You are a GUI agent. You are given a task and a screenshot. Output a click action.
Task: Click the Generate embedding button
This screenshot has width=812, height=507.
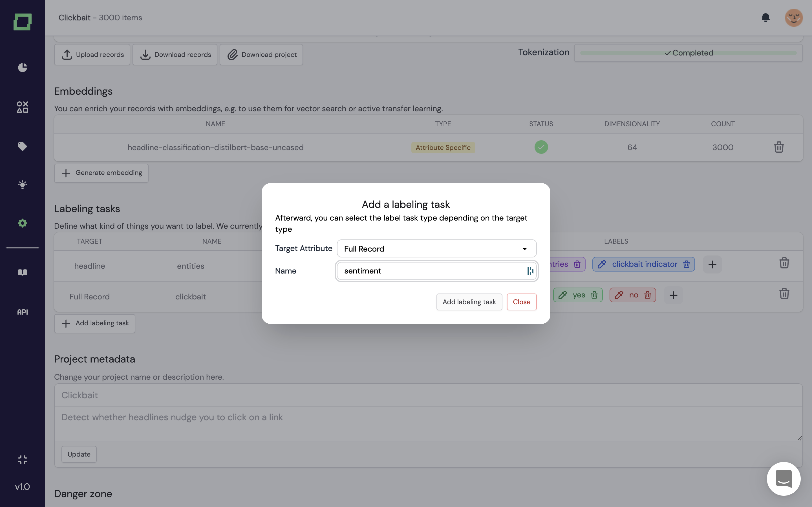pyautogui.click(x=101, y=173)
